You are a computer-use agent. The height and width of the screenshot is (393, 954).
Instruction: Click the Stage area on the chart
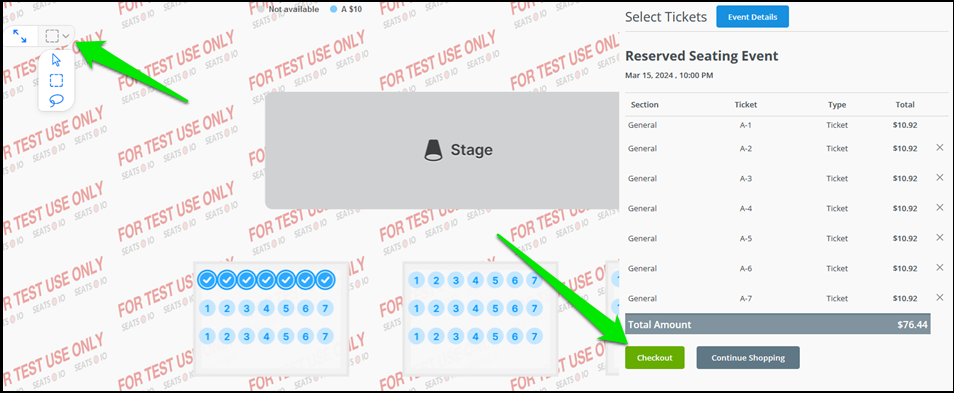point(442,150)
